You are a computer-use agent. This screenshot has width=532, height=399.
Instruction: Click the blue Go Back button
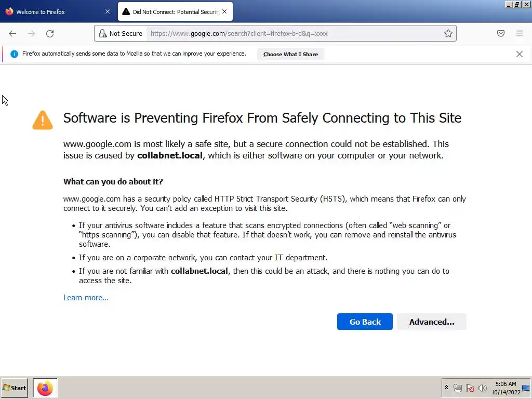coord(365,322)
